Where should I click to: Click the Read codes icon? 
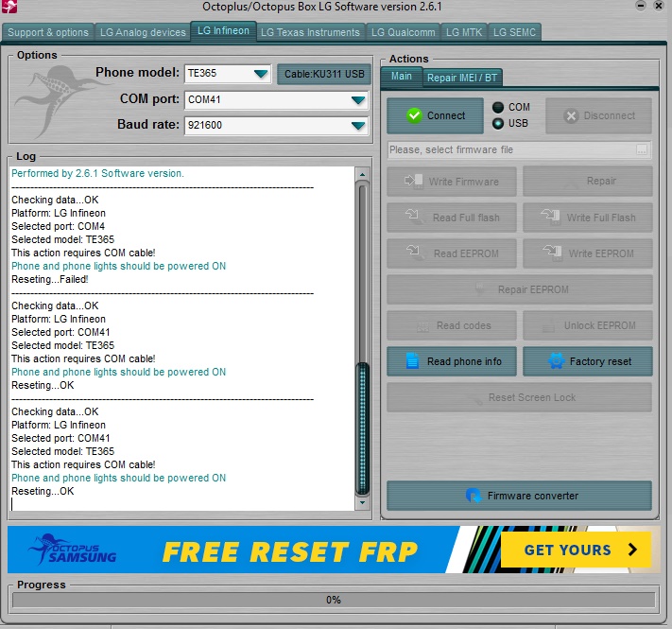(x=422, y=327)
